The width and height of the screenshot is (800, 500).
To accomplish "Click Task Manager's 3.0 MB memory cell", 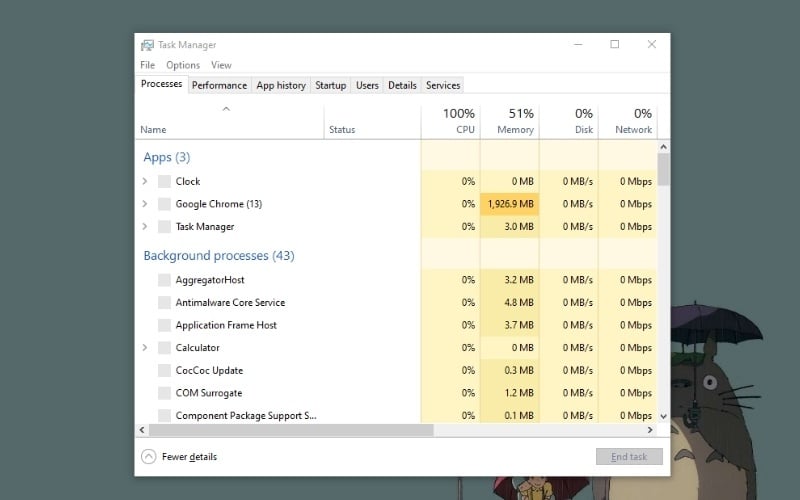I will pos(510,227).
